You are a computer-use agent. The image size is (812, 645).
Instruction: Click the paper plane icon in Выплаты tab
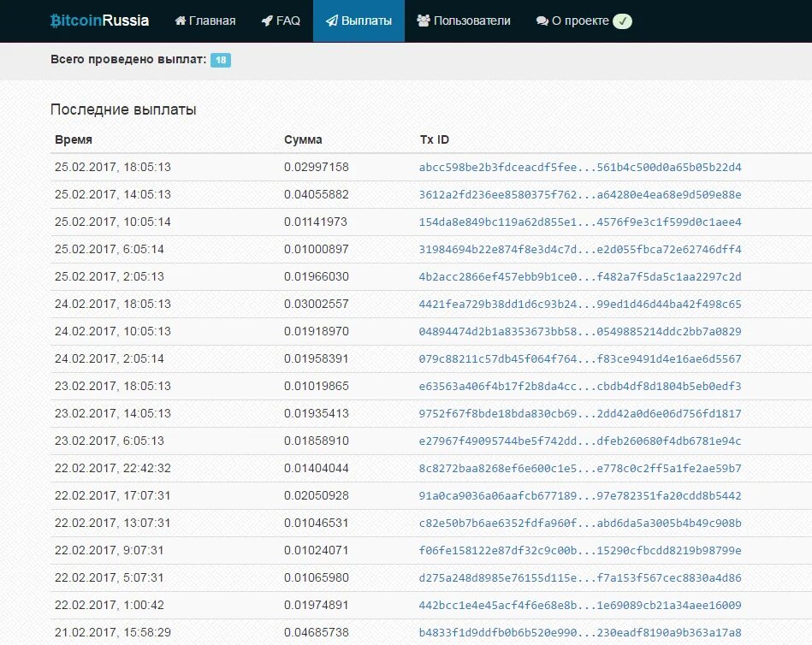click(332, 21)
